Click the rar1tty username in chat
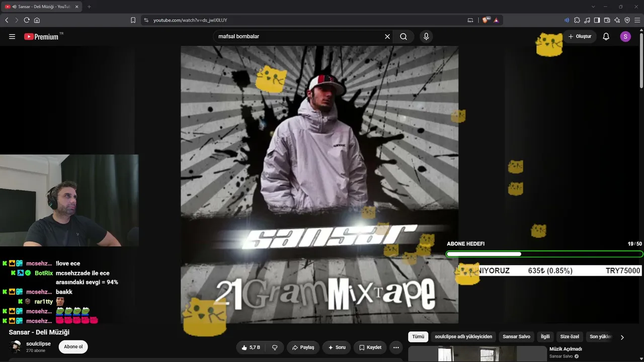This screenshot has height=362, width=644. click(44, 302)
